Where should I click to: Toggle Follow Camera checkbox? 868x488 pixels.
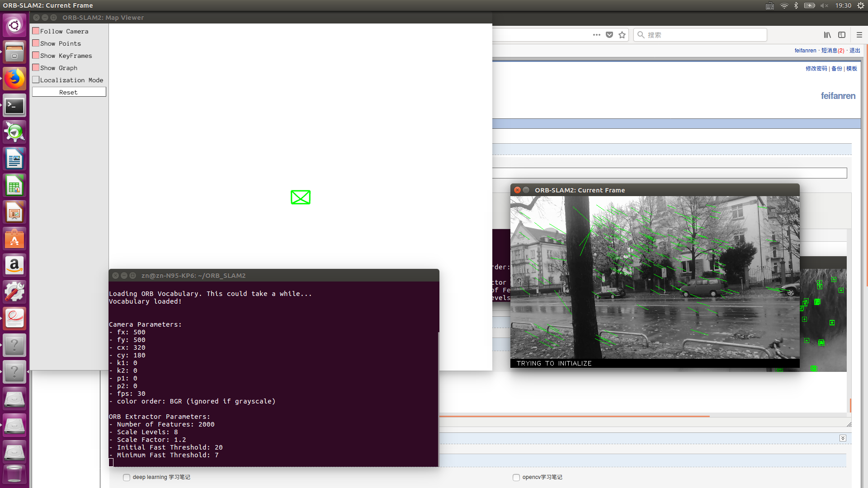click(x=36, y=31)
